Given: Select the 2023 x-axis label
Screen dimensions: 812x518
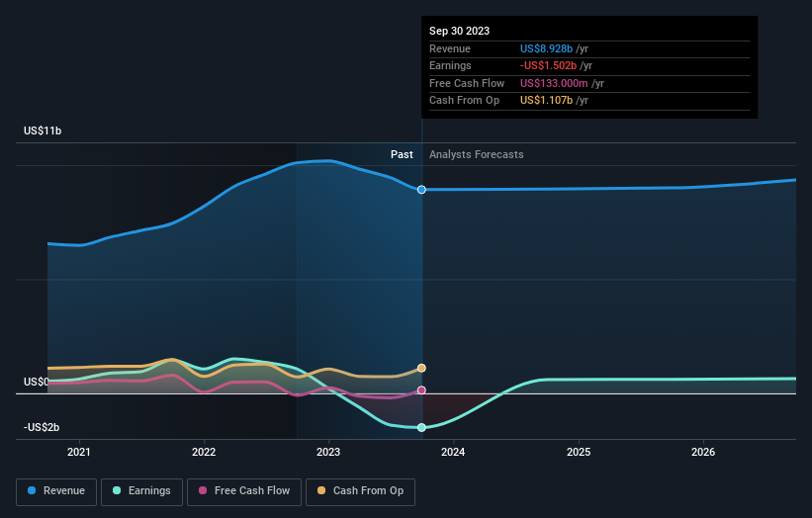Looking at the screenshot, I should (328, 453).
